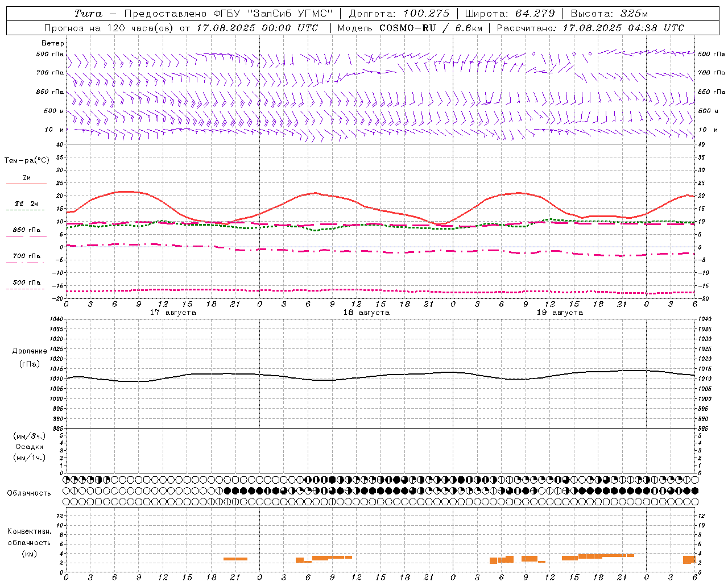Click the 'Ветер' wind section label
728x582 pixels.
coord(53,43)
